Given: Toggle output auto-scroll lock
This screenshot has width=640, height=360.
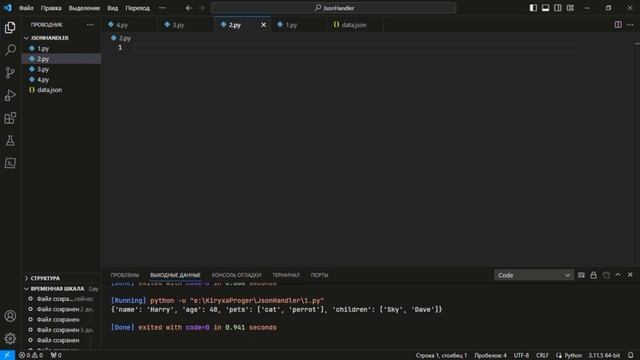Looking at the screenshot, I should tap(593, 275).
